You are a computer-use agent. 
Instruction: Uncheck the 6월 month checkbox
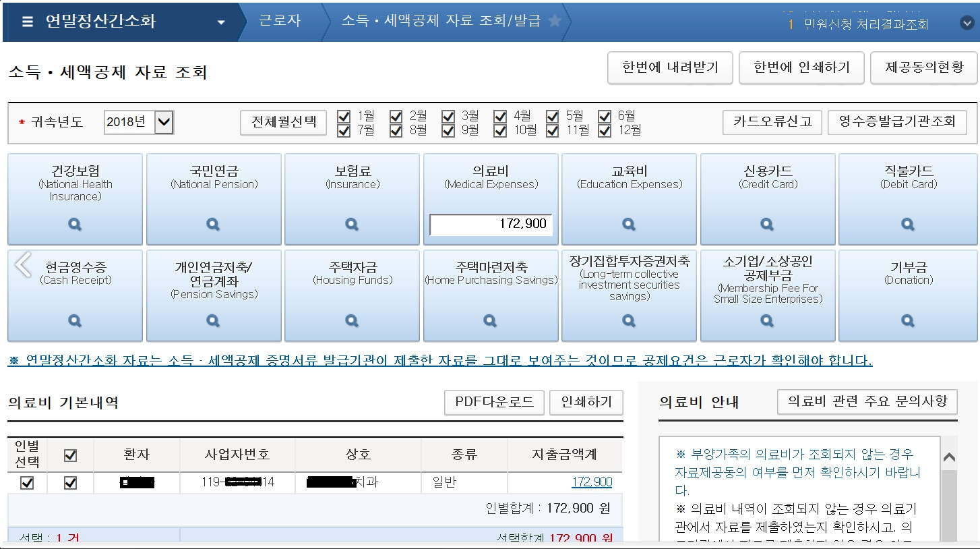[x=605, y=116]
